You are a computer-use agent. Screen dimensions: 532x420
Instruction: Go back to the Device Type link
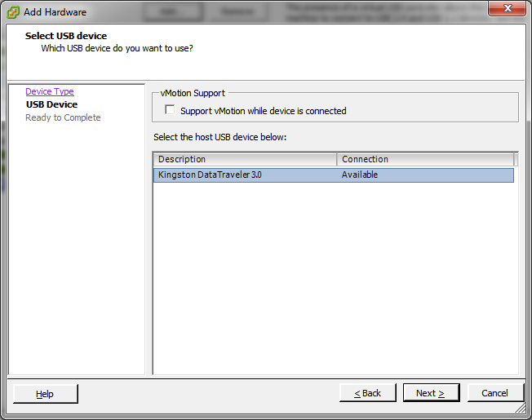pos(50,91)
